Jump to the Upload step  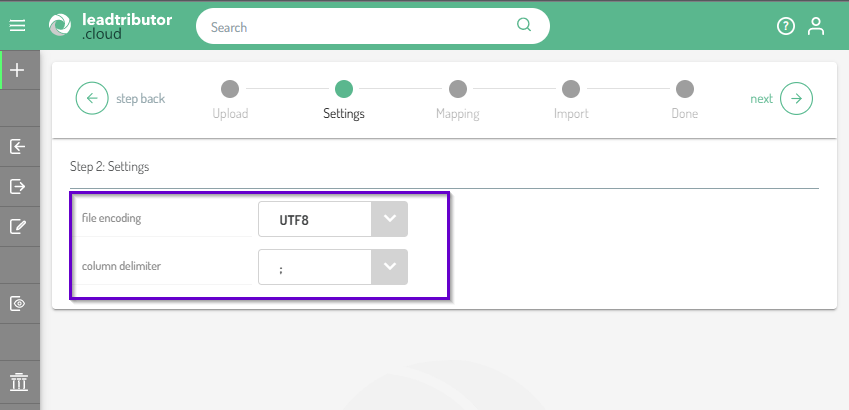point(230,89)
